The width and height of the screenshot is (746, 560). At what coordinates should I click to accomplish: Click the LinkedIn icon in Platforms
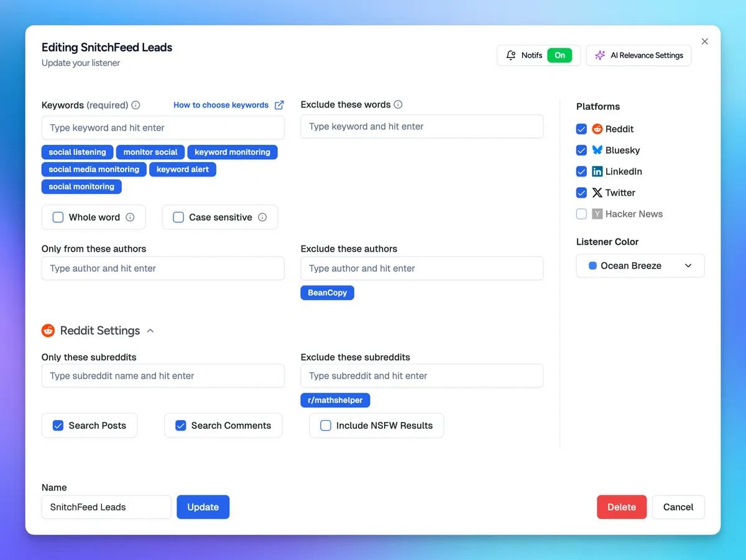point(597,172)
